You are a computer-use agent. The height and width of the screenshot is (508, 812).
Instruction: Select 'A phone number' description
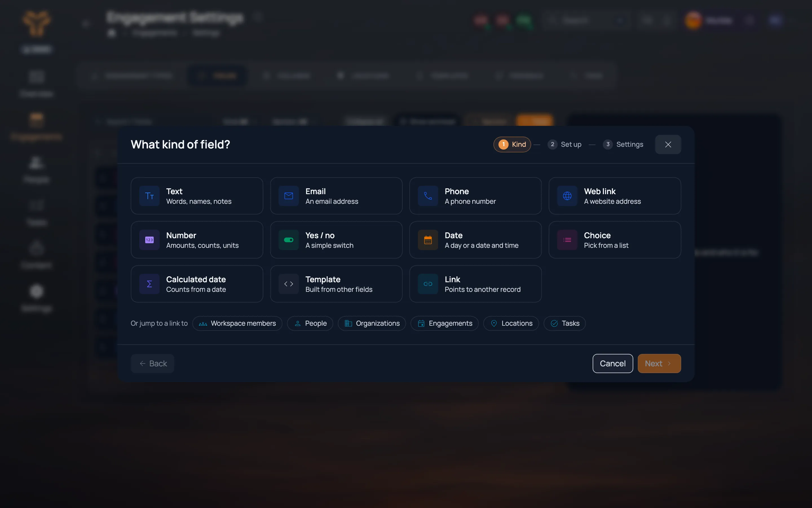point(470,201)
